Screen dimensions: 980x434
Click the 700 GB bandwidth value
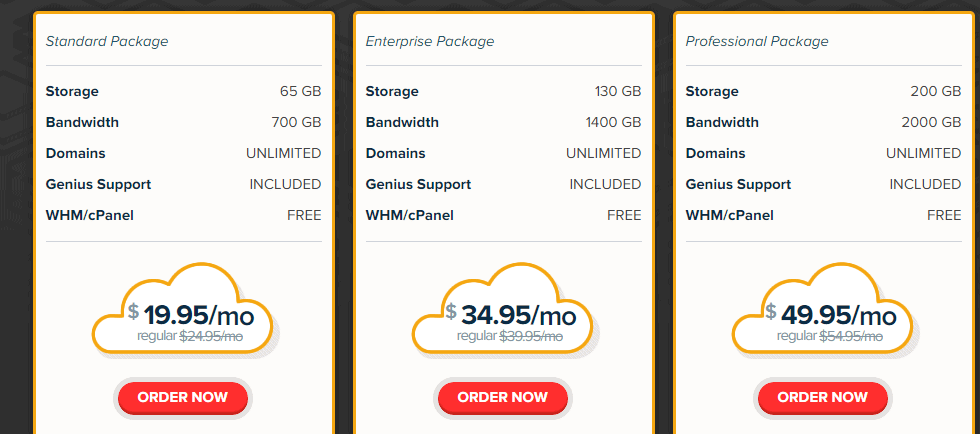coord(296,122)
